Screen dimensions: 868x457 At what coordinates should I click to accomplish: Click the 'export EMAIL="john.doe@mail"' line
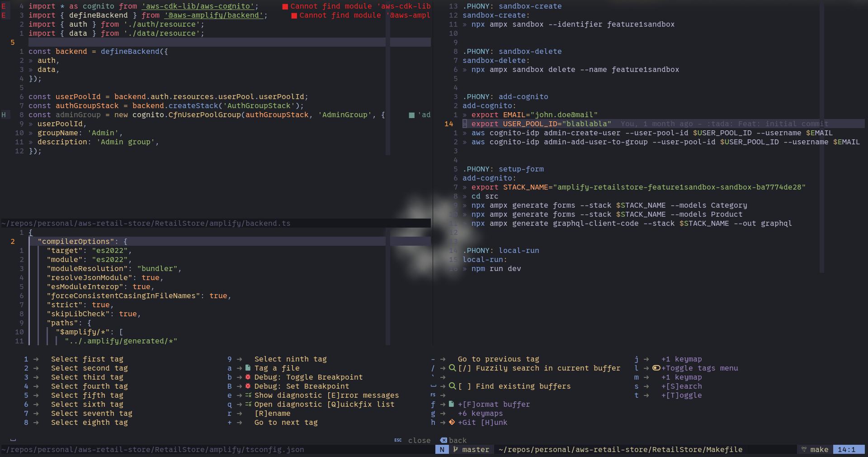coord(534,114)
